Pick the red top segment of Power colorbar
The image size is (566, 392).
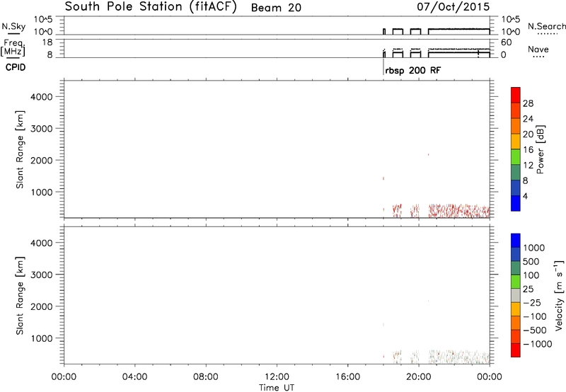(x=516, y=96)
